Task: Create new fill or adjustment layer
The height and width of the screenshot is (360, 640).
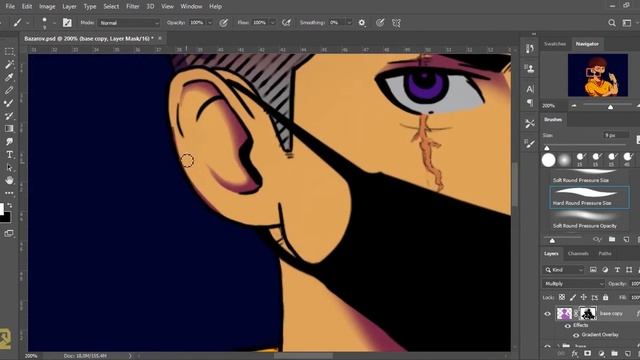Action: coord(601,353)
